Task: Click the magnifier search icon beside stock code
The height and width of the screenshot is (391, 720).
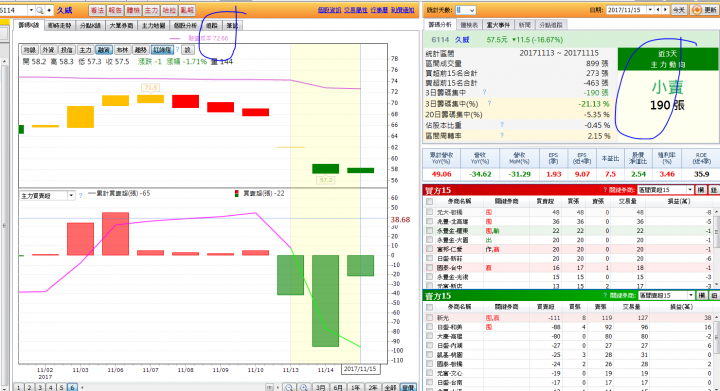Action: point(40,10)
